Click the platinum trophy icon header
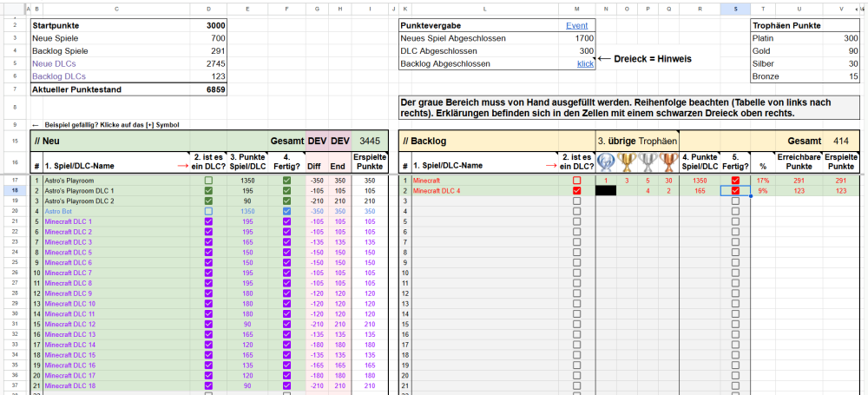 (606, 161)
